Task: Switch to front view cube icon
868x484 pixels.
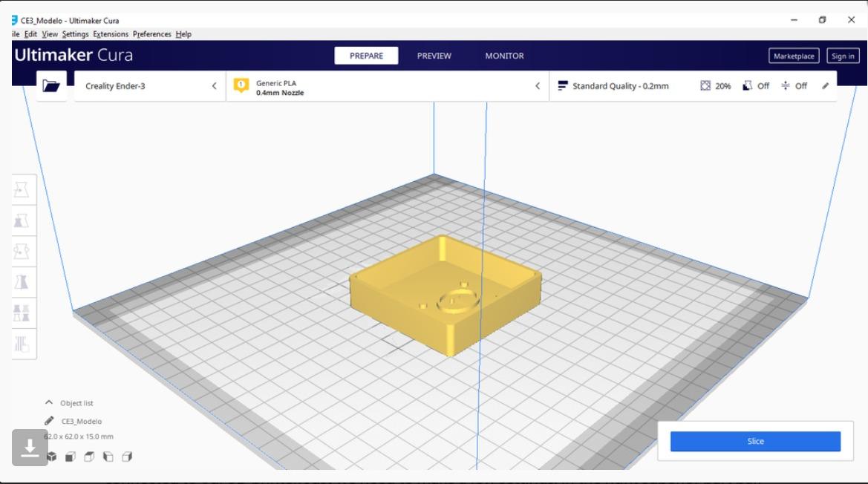Action: pos(71,457)
